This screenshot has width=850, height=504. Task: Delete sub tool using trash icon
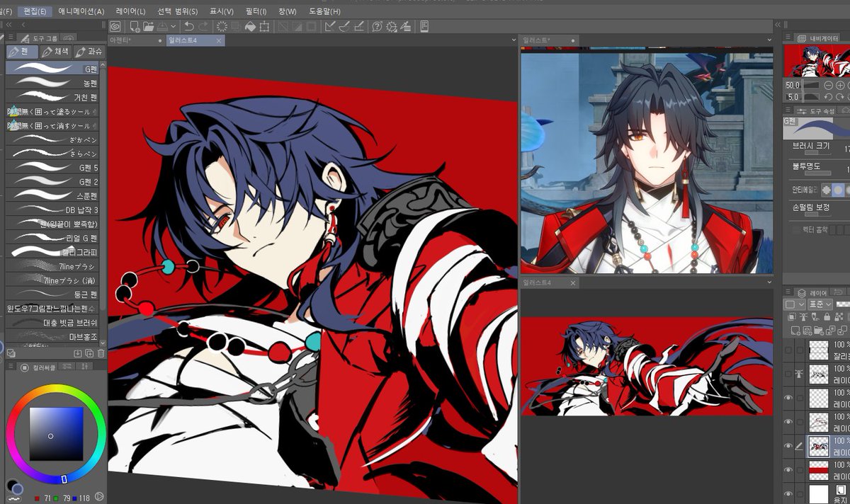[101, 353]
